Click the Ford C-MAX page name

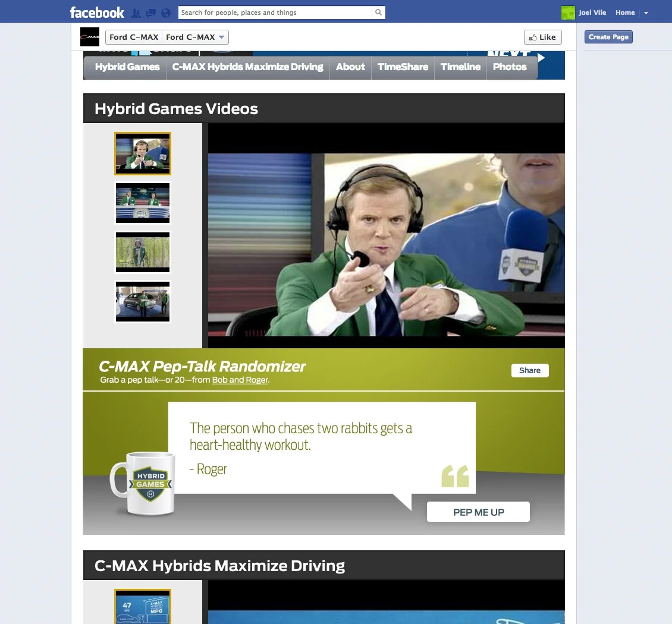point(134,37)
